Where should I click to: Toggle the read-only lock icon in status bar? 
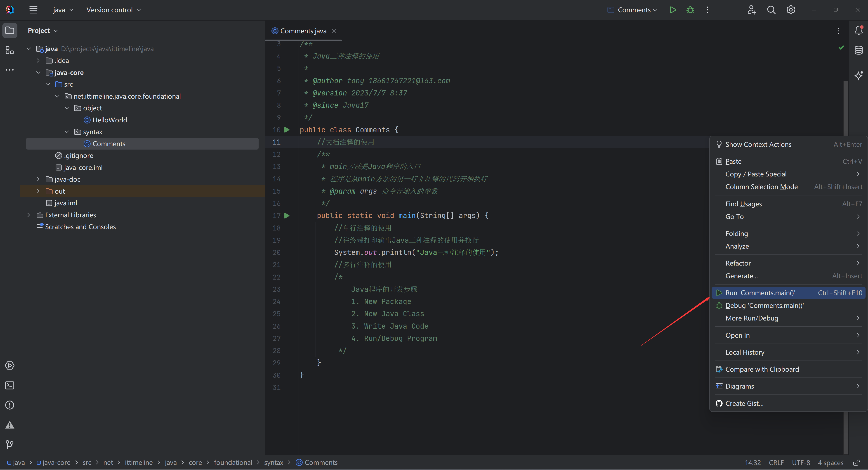856,463
